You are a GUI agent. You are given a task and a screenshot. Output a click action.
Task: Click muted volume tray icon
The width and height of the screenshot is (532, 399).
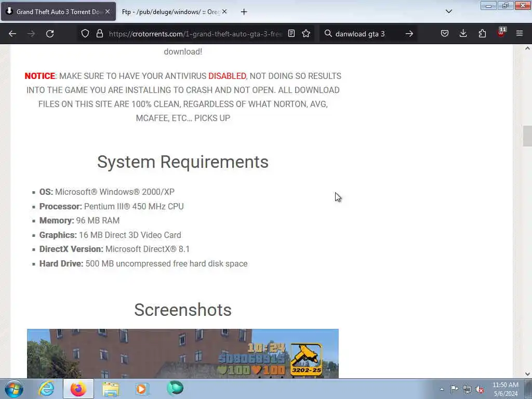[480, 390]
